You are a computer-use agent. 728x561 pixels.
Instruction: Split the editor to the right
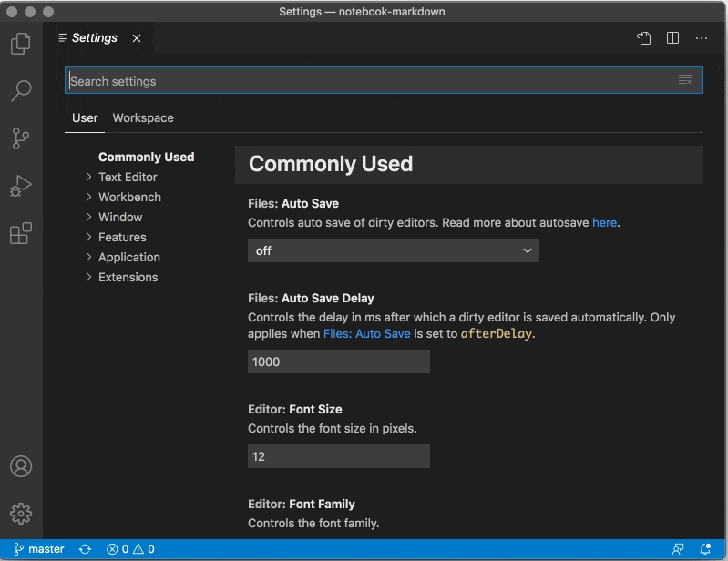tap(672, 38)
